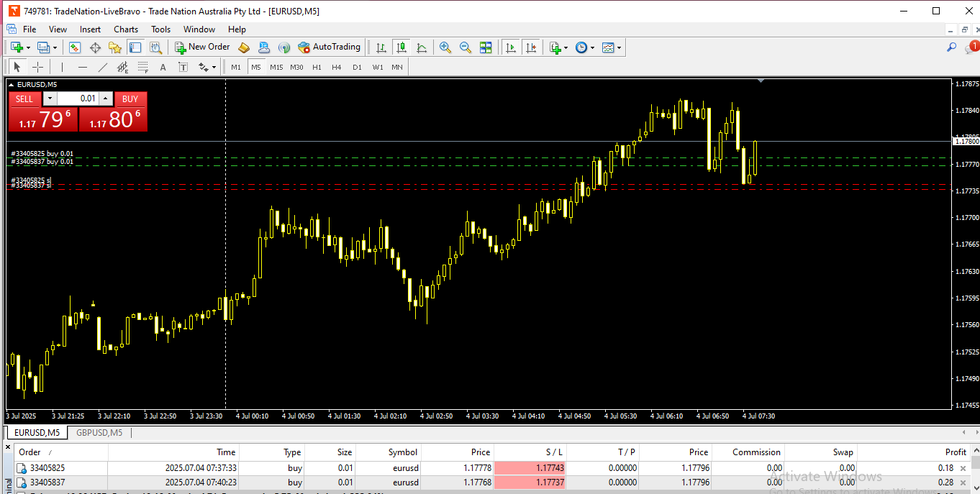Image resolution: width=980 pixels, height=494 pixels.
Task: Select the Crosshair cursor tool
Action: (38, 67)
